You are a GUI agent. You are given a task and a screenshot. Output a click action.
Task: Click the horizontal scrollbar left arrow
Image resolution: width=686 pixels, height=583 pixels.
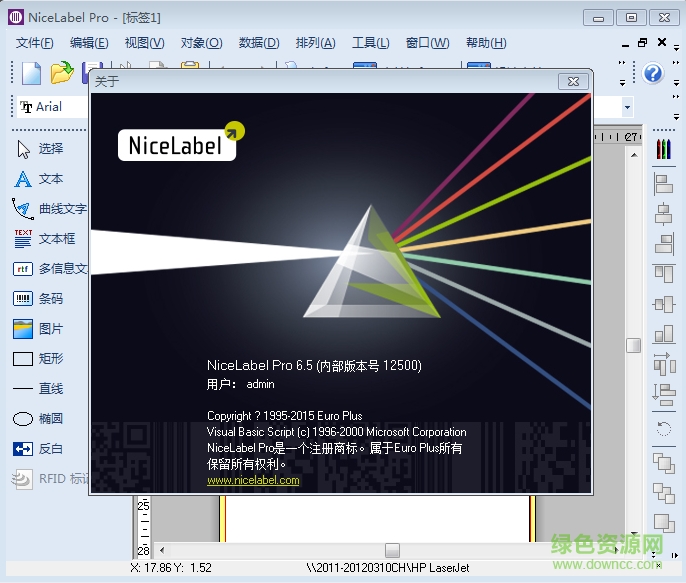[162, 550]
